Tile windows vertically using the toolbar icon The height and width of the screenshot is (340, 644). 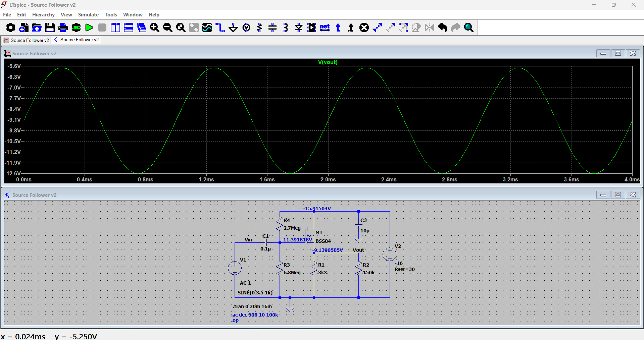coord(115,27)
